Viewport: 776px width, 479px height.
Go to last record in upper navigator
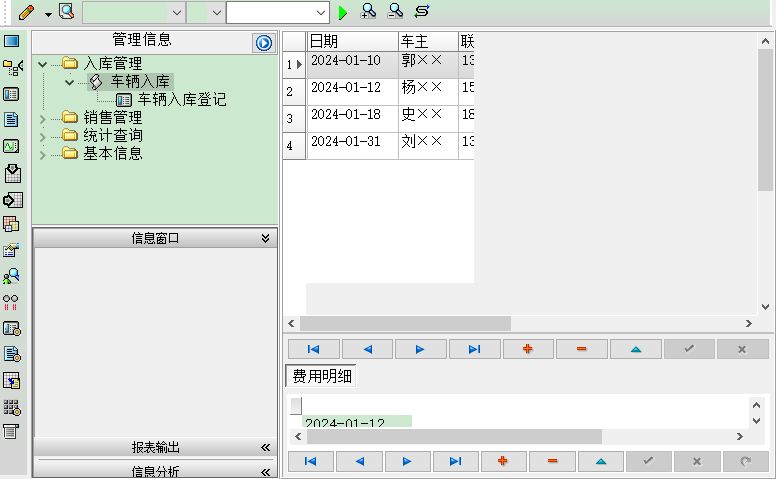tap(474, 349)
